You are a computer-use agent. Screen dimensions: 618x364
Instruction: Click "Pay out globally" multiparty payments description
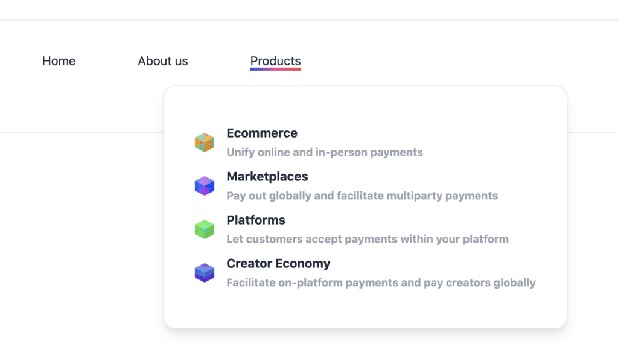click(x=362, y=196)
